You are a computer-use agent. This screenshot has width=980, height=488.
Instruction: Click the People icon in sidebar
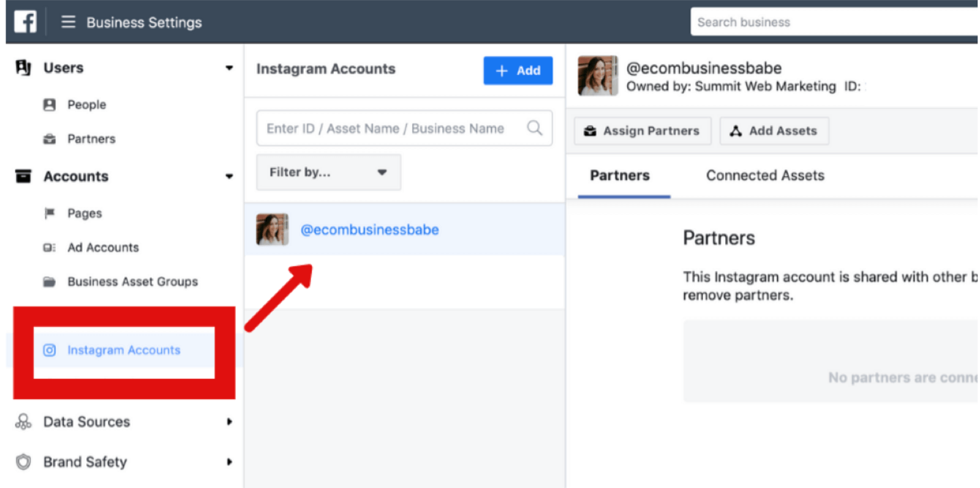pos(50,105)
